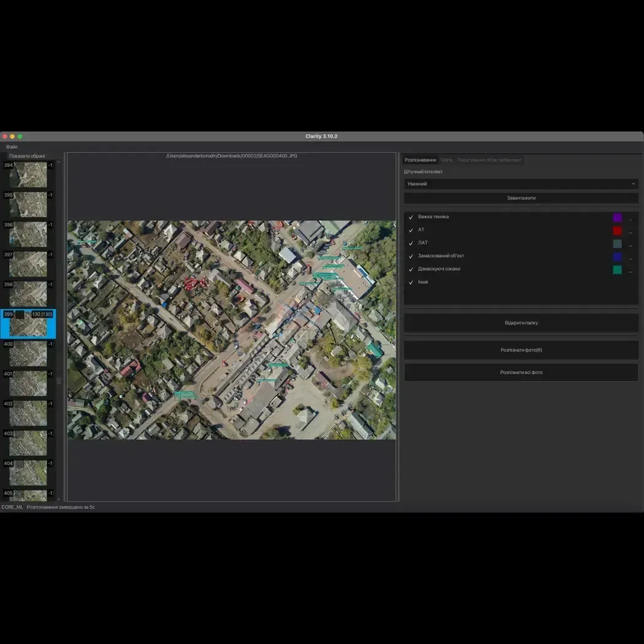This screenshot has height=644, width=644.
Task: Select the highlighted thumbnail 399
Action: tap(28, 324)
